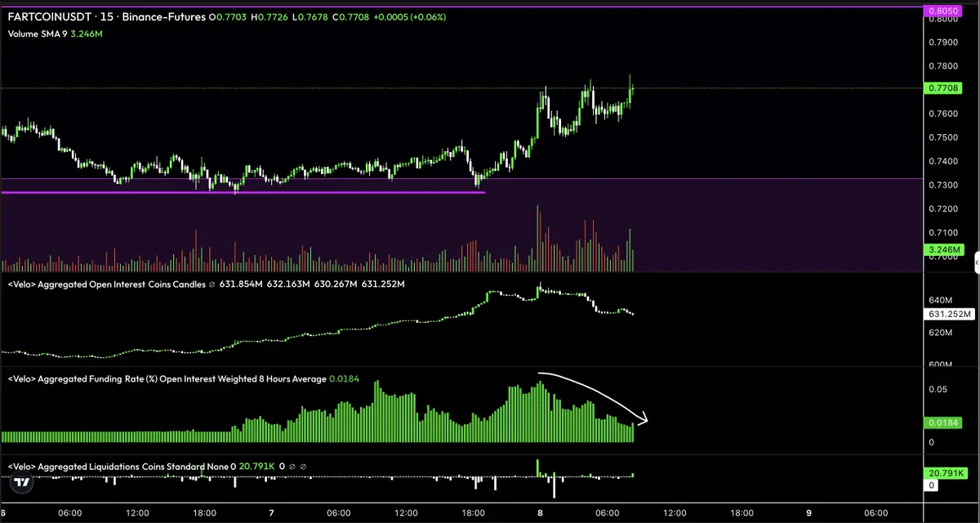Image resolution: width=980 pixels, height=523 pixels.
Task: Click the 631.854M open interest legend value
Action: click(x=242, y=284)
